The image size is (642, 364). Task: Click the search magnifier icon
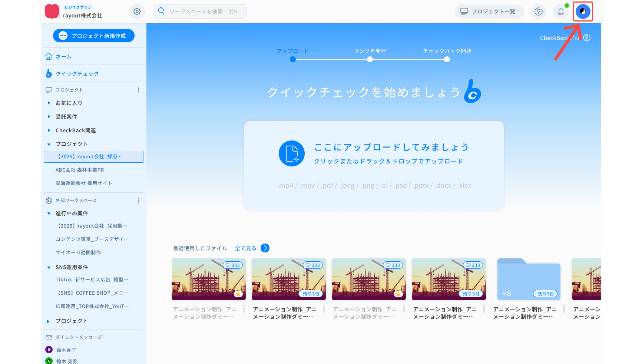click(x=161, y=11)
